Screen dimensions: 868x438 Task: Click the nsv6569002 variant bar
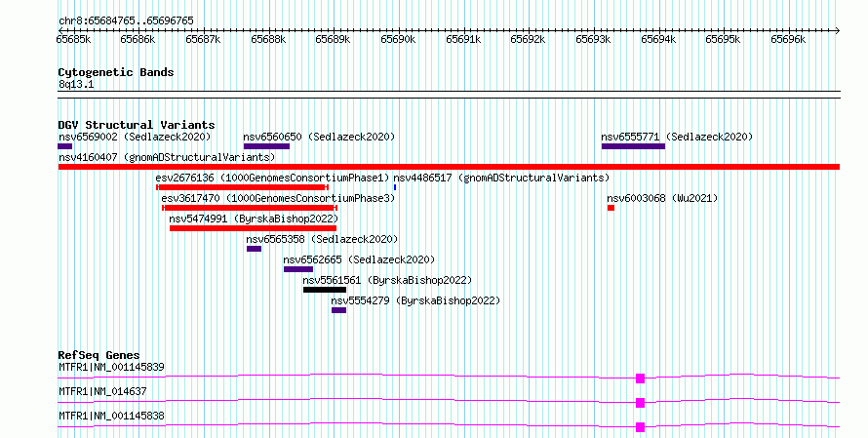(x=64, y=146)
